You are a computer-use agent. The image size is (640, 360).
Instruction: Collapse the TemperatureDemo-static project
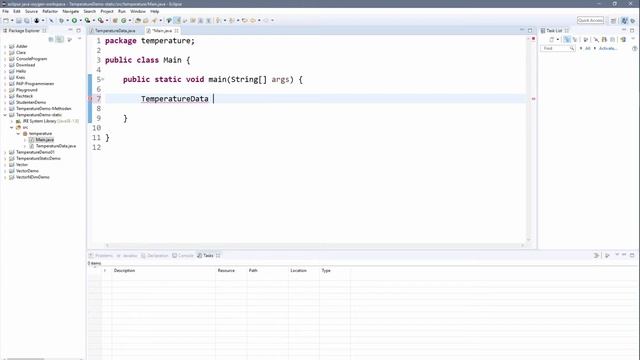[5, 115]
